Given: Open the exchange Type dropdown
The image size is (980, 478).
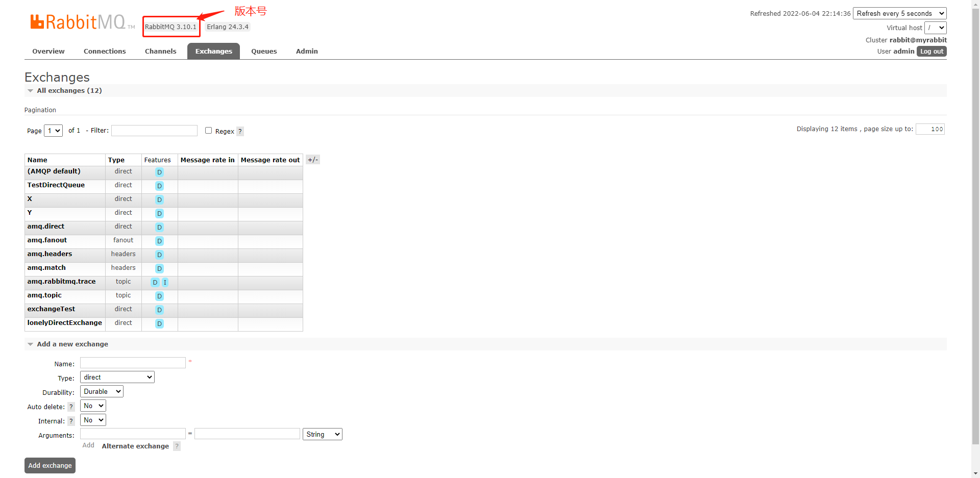Looking at the screenshot, I should 117,378.
